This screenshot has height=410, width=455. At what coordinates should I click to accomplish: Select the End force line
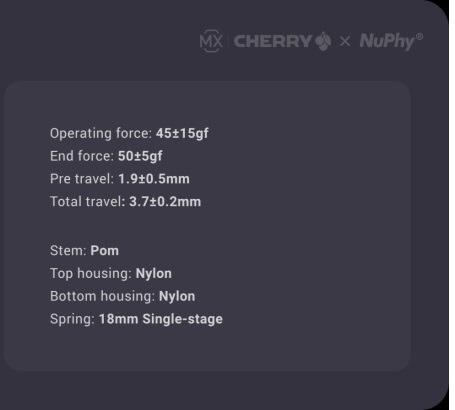click(106, 156)
